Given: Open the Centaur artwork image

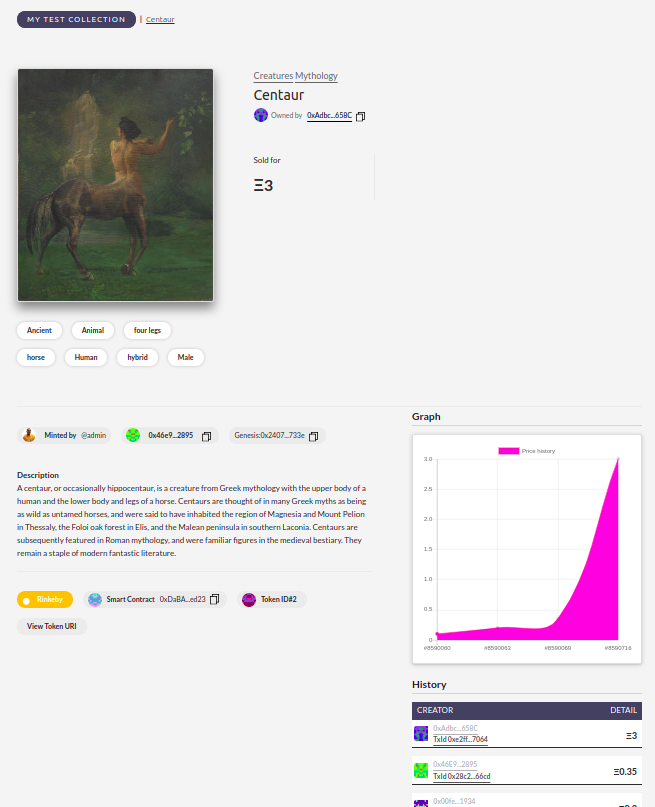Looking at the screenshot, I should pyautogui.click(x=115, y=185).
